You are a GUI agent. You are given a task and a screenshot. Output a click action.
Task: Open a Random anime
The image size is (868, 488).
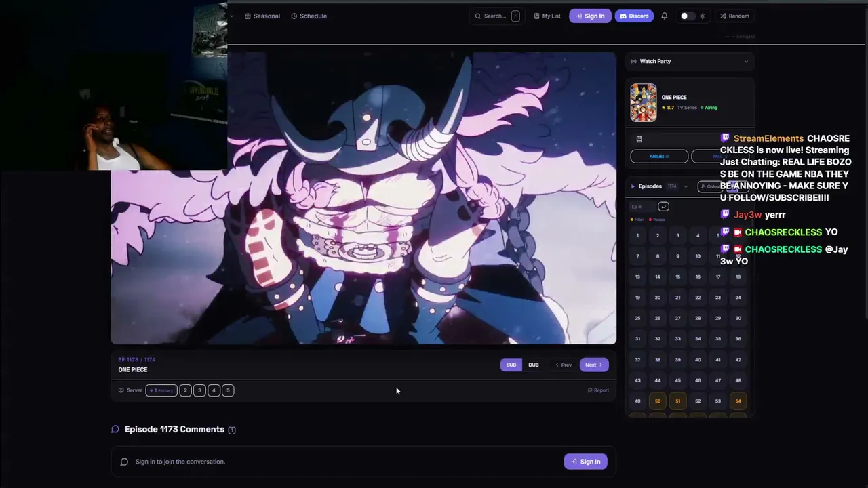[x=735, y=16]
